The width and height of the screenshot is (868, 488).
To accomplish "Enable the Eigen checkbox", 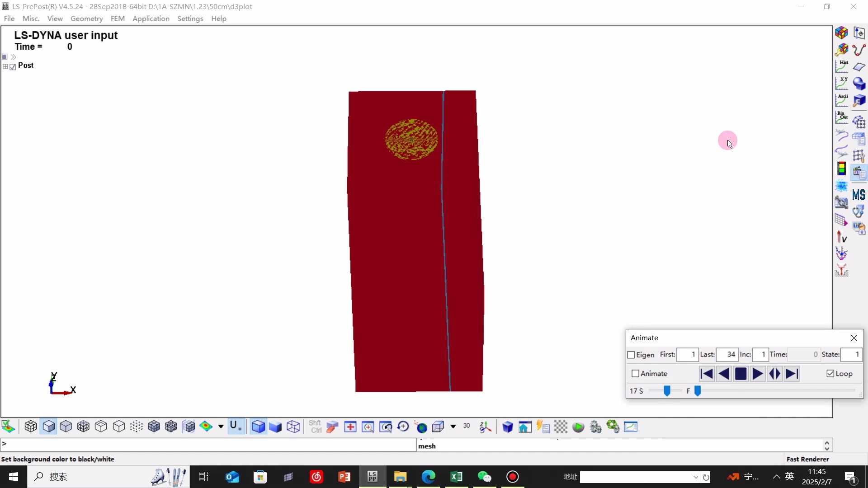I will [x=631, y=355].
